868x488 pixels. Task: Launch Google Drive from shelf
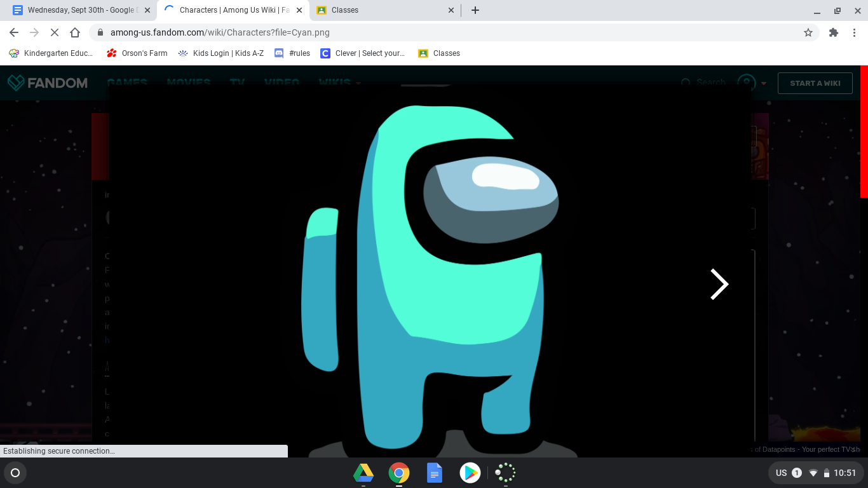pos(363,473)
